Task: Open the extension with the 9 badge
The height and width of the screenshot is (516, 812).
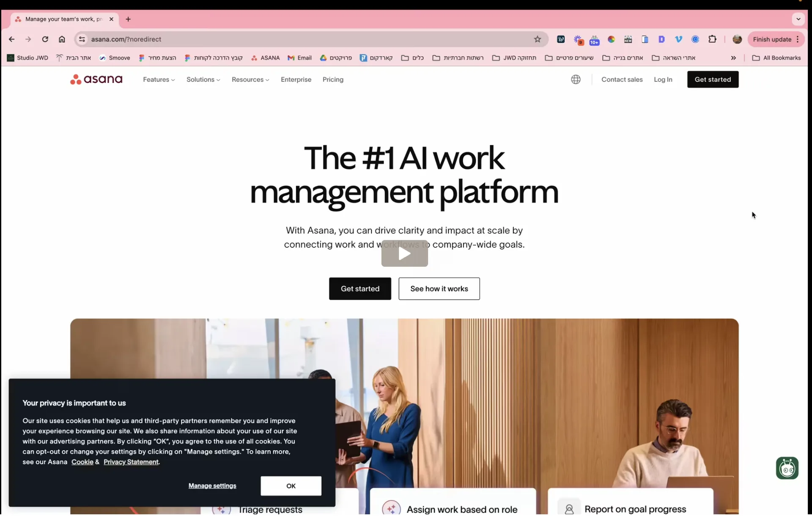Action: tap(578, 40)
